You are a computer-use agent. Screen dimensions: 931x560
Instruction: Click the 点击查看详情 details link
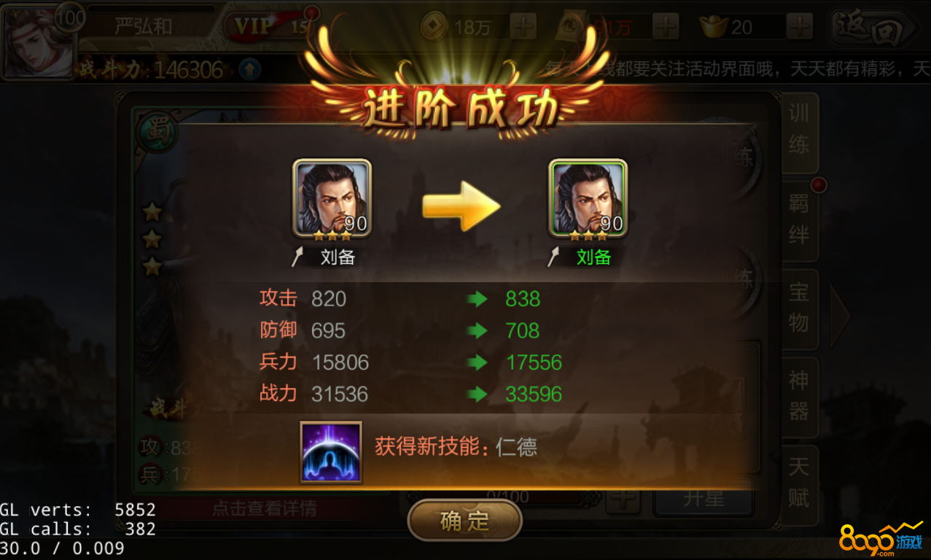(264, 508)
